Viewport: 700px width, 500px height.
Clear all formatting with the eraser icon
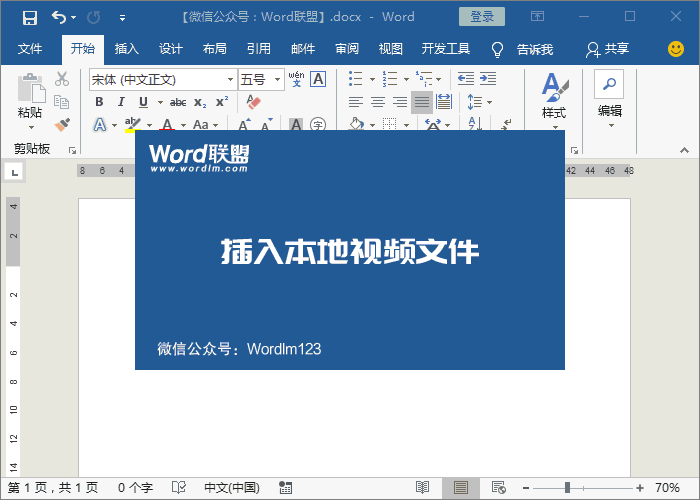(x=253, y=102)
